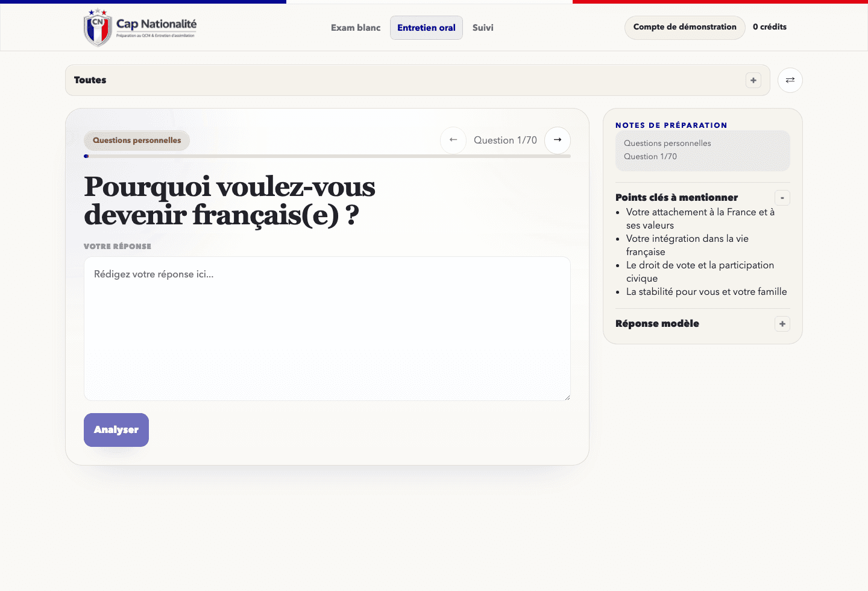Click the Questions personnelles category badge
Viewport: 868px width, 591px height.
coord(137,141)
